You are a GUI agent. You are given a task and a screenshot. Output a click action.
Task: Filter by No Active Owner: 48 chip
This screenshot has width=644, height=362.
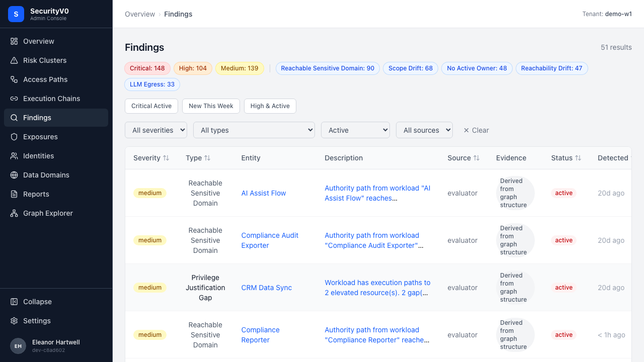click(x=477, y=68)
